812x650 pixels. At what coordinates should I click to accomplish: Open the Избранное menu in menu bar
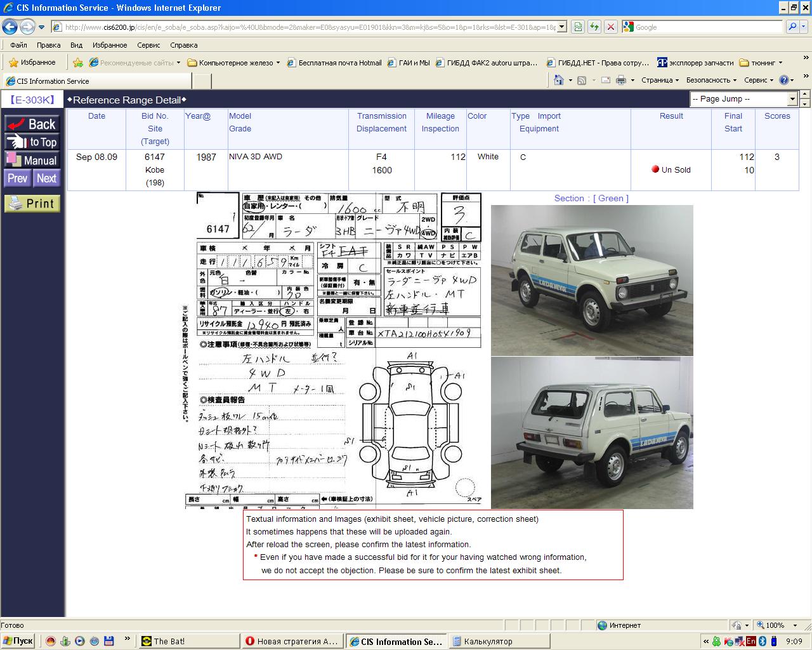pyautogui.click(x=110, y=45)
